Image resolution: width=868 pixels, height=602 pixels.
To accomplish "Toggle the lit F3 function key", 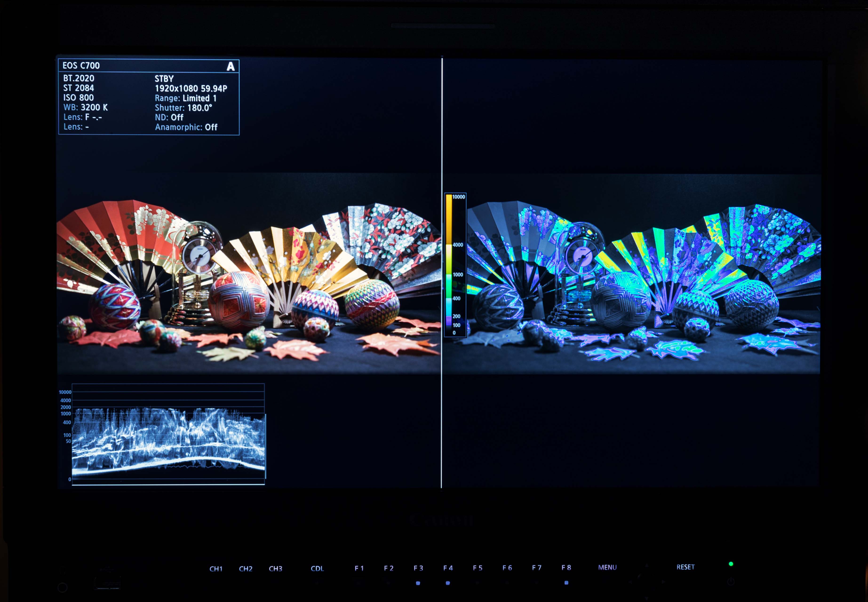I will 418,583.
